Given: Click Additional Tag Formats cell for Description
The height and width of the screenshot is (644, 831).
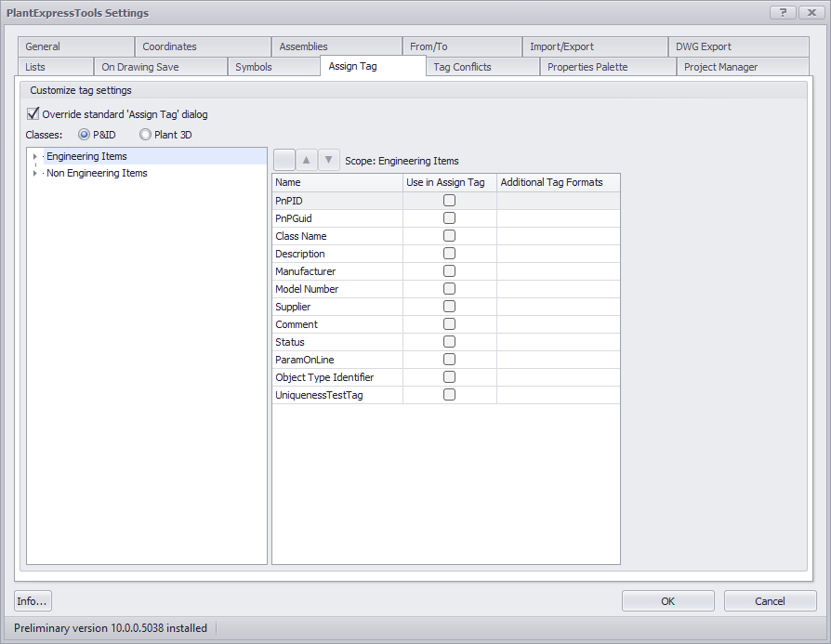Looking at the screenshot, I should tap(559, 254).
